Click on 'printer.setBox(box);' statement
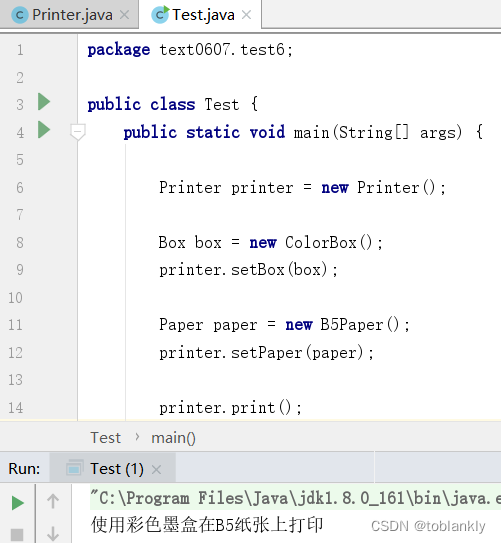 tap(248, 270)
